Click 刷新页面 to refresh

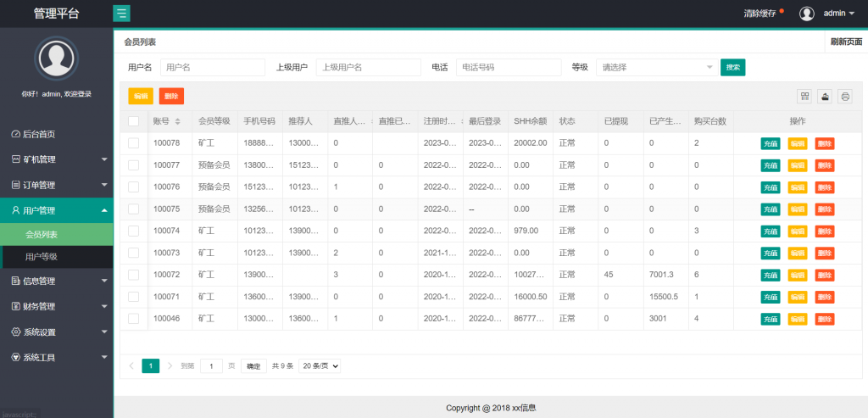pyautogui.click(x=847, y=42)
